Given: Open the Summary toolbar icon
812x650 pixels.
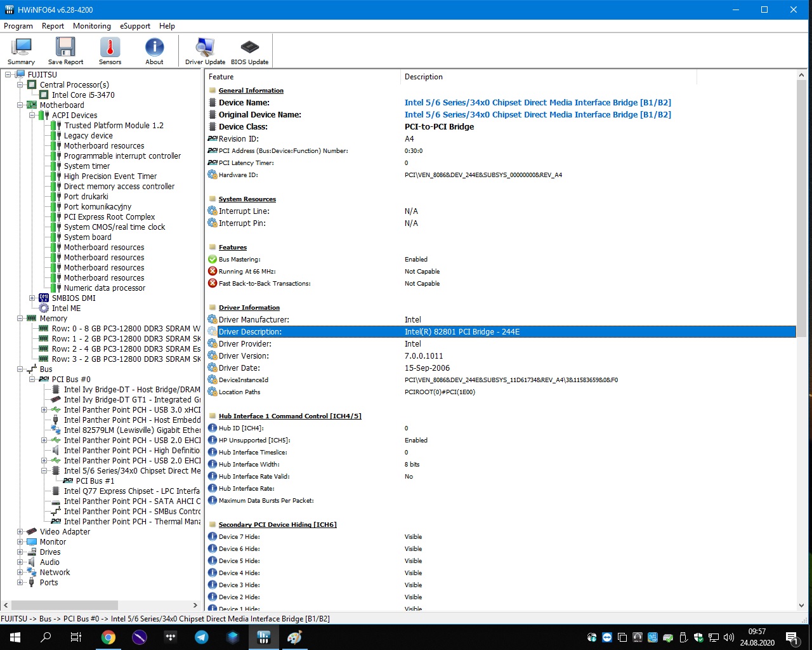Looking at the screenshot, I should tap(22, 51).
